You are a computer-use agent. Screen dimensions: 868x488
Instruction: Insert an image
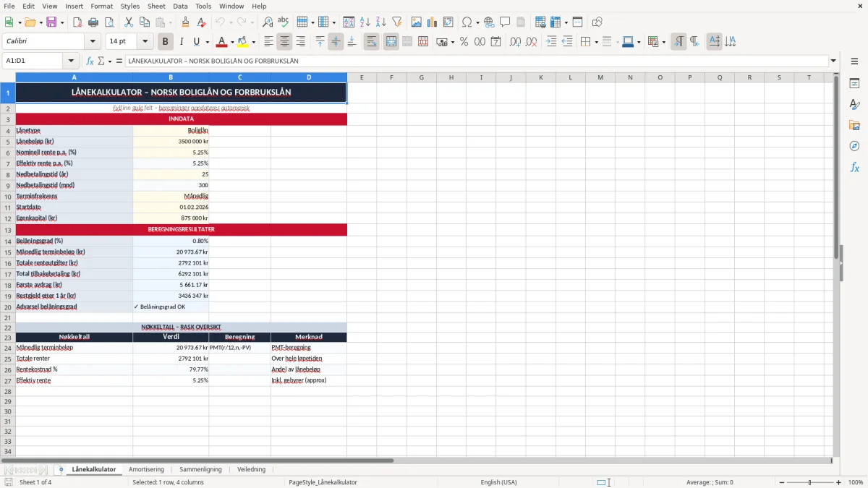[417, 22]
